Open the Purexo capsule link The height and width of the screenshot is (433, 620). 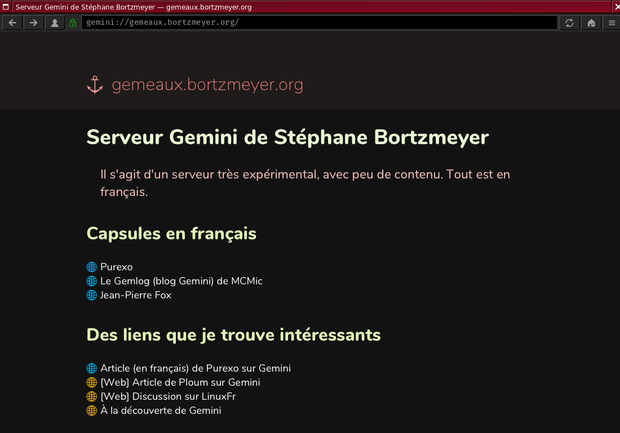point(116,267)
